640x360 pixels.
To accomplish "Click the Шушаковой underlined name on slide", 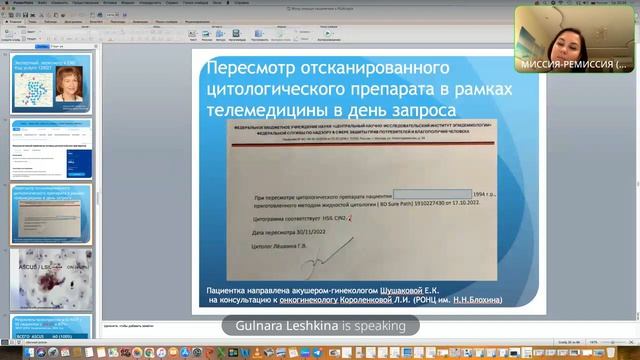I will click(401, 291).
